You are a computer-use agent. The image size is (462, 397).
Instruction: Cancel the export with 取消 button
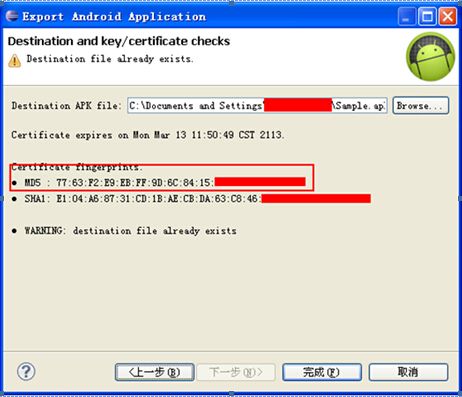coord(408,372)
